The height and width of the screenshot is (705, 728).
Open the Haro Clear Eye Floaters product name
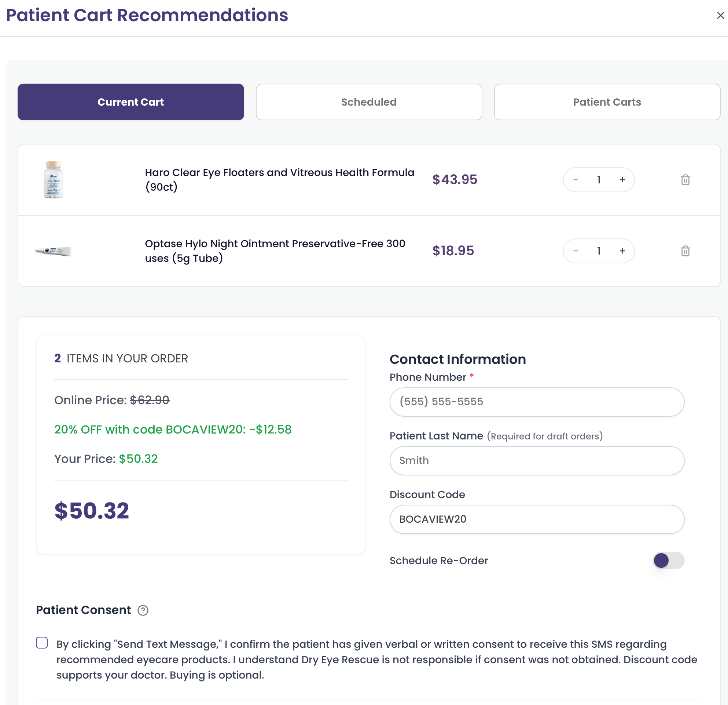click(x=279, y=179)
